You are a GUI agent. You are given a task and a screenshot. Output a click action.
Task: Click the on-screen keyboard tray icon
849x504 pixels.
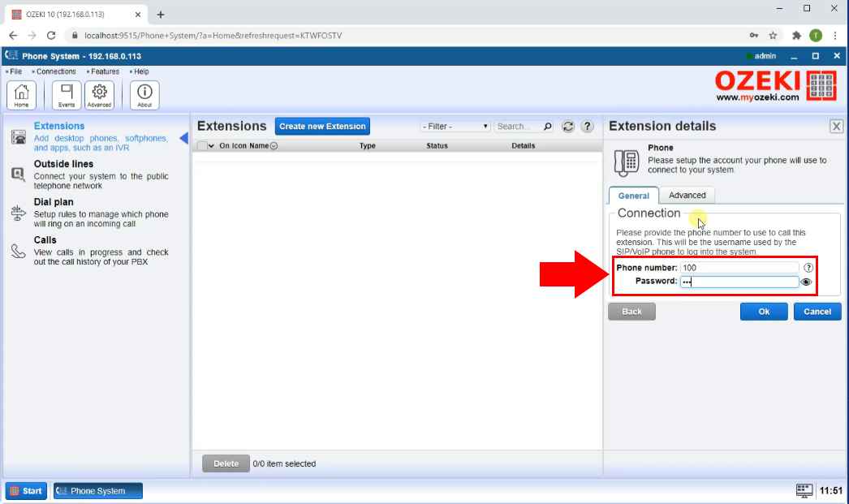click(804, 490)
